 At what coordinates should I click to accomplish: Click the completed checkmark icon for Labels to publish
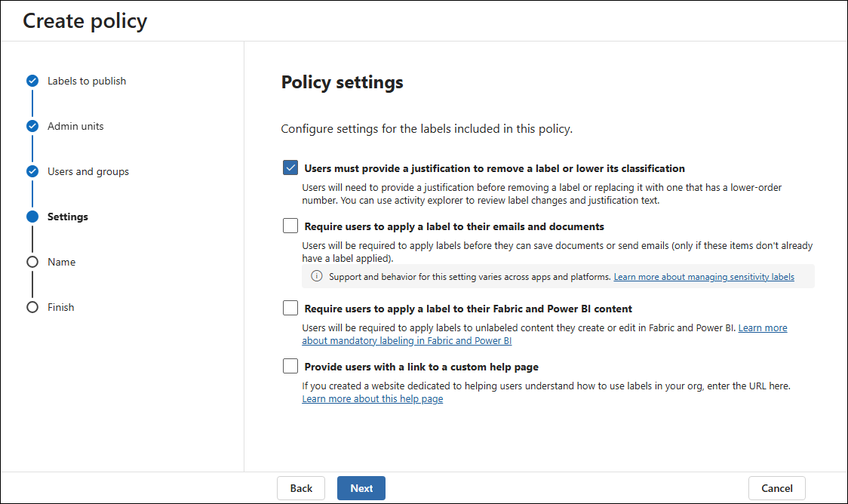coord(32,81)
